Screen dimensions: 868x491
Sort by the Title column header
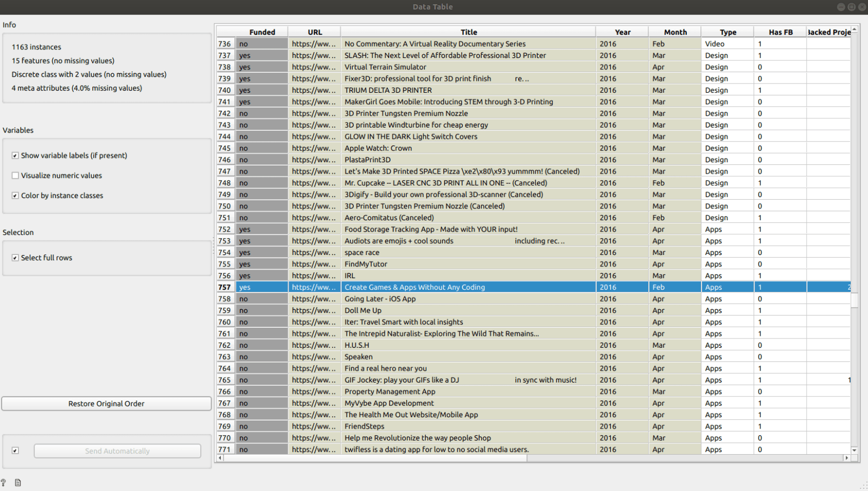click(x=469, y=32)
